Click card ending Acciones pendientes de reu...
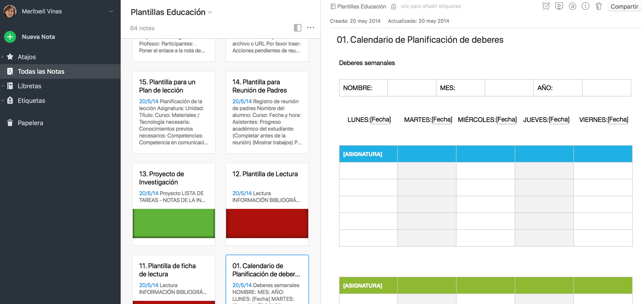 (267, 50)
